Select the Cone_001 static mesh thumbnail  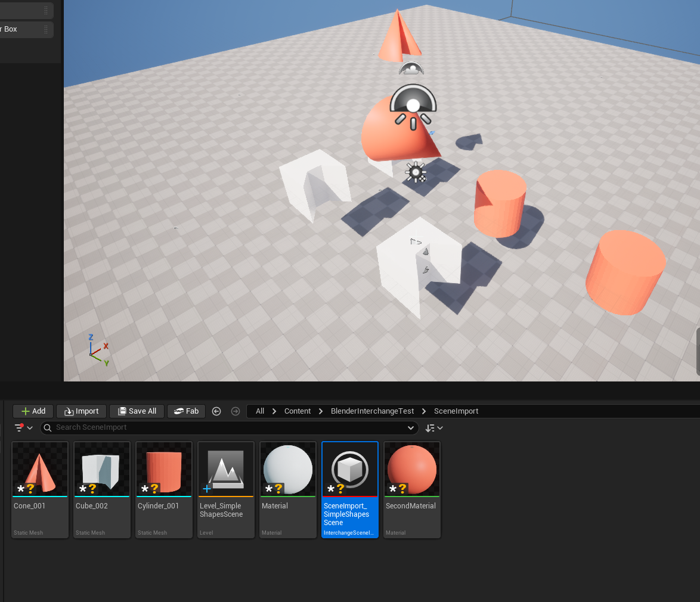coord(40,470)
